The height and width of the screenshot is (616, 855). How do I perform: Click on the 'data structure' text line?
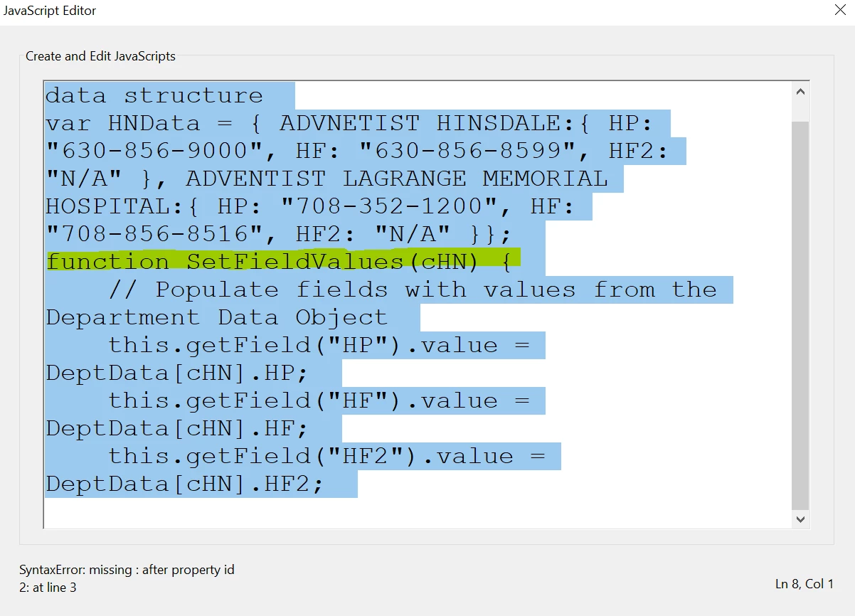[x=154, y=95]
